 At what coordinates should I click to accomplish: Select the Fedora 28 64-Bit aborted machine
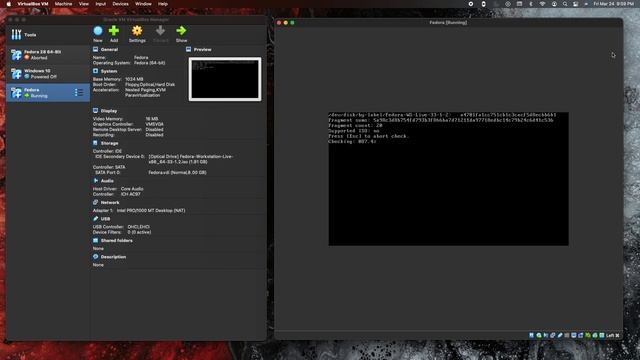[47, 55]
